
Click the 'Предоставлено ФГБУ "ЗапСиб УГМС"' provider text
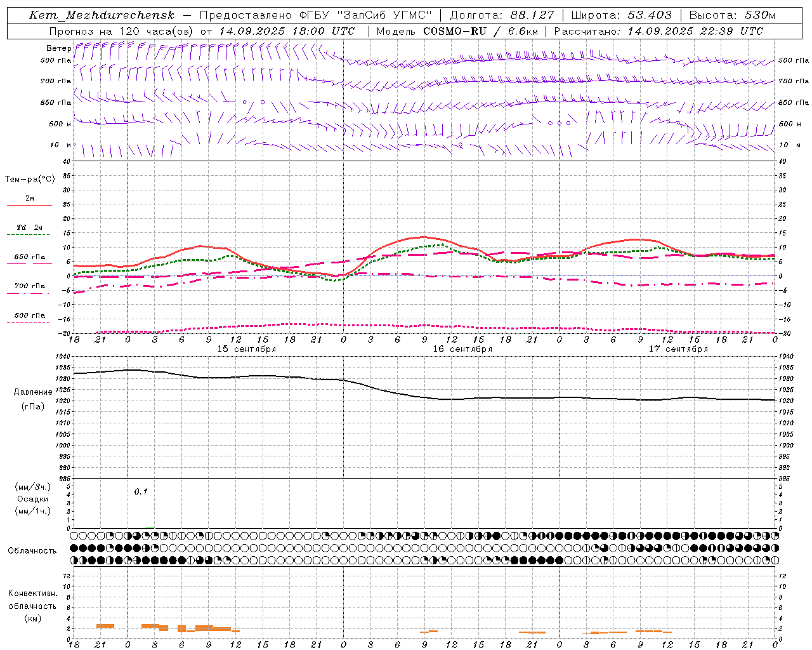tap(316, 15)
